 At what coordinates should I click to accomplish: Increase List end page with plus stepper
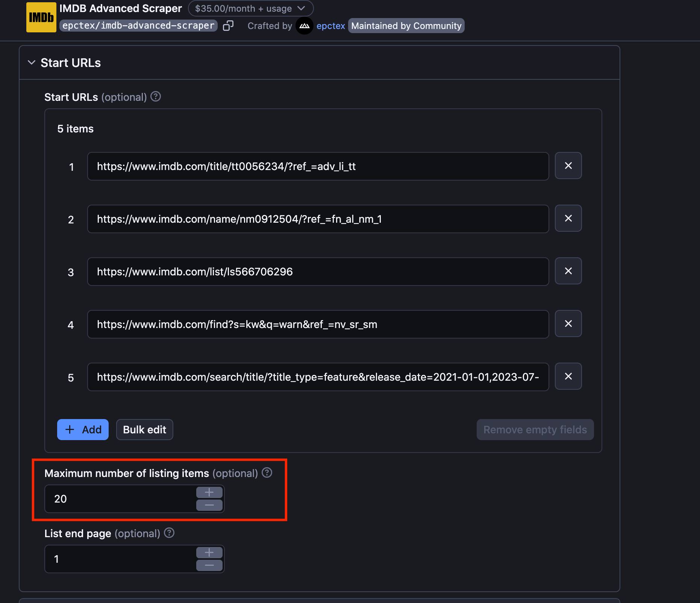[x=209, y=552]
